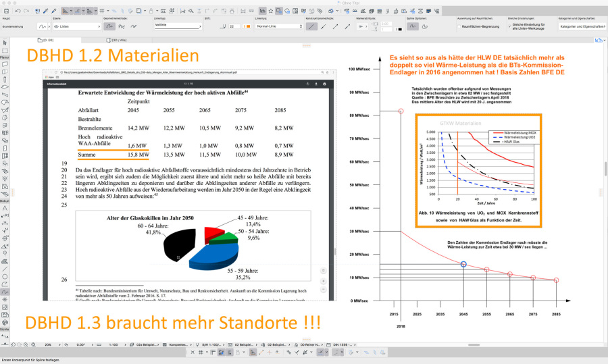608x364 pixels.
Task: Choose the natural spline geometry method icon
Action: click(109, 26)
